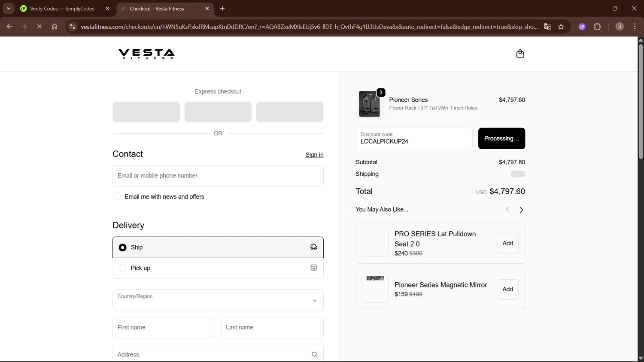Open the browser profile avatar
Screen dimensions: 644x362
(620, 27)
